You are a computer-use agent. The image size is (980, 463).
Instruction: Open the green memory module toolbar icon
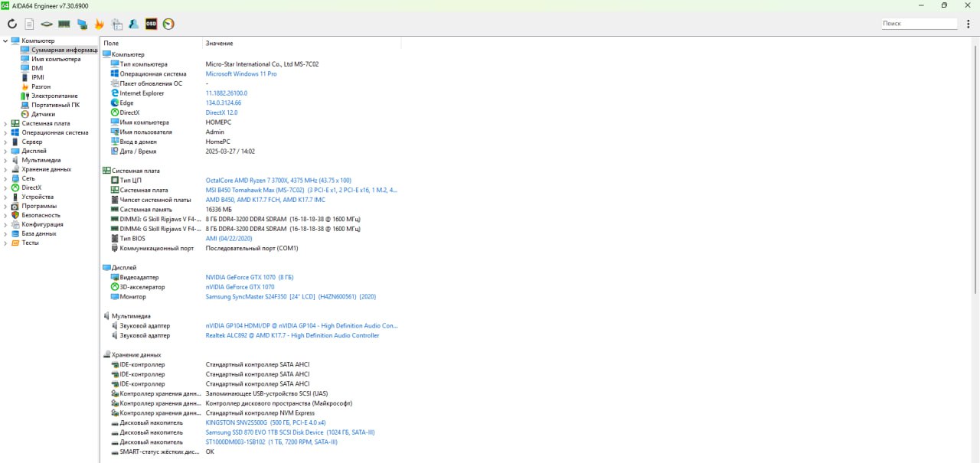point(64,24)
